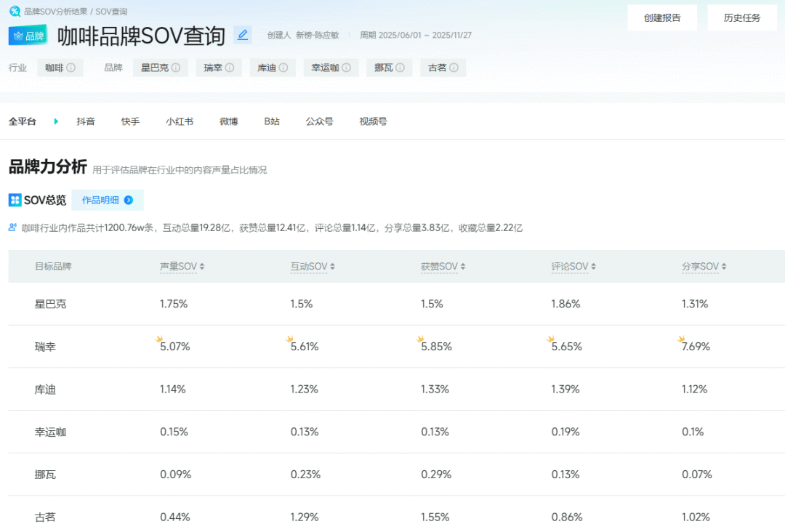Viewport: 785px width, 532px height.
Task: Click the pencil edit icon beside the report title
Action: coord(243,34)
